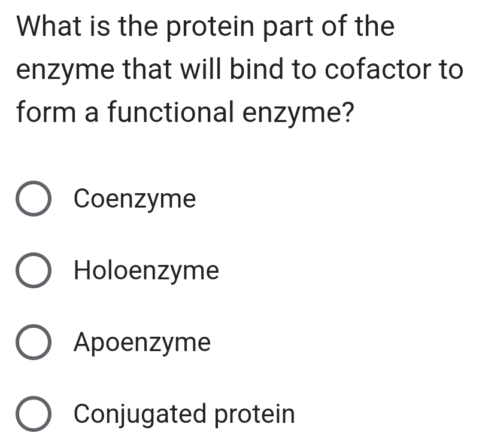Click the first answer option
The height and width of the screenshot is (448, 479).
[108, 199]
